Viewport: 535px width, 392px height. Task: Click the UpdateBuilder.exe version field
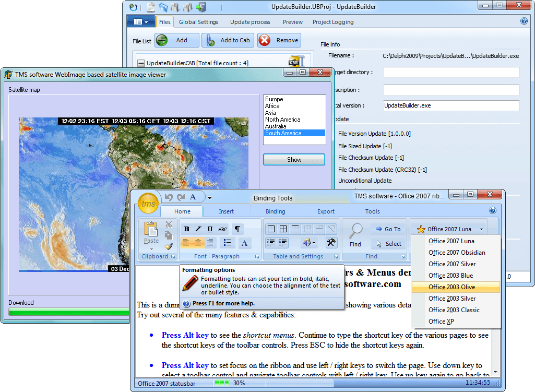[451, 105]
